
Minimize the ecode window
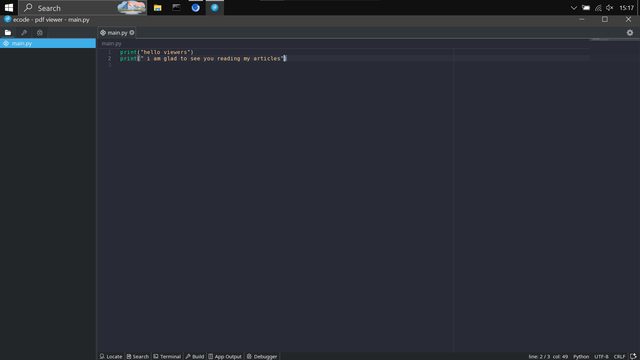pyautogui.click(x=582, y=19)
